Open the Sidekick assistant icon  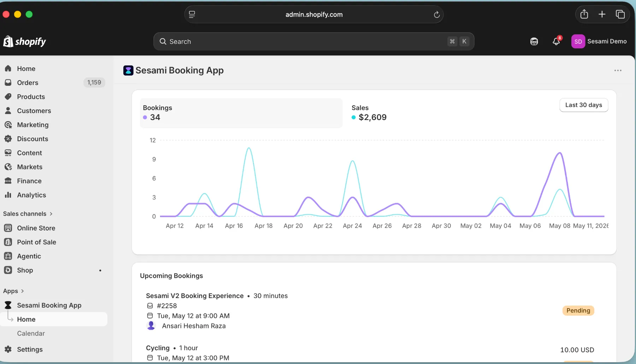click(x=534, y=41)
